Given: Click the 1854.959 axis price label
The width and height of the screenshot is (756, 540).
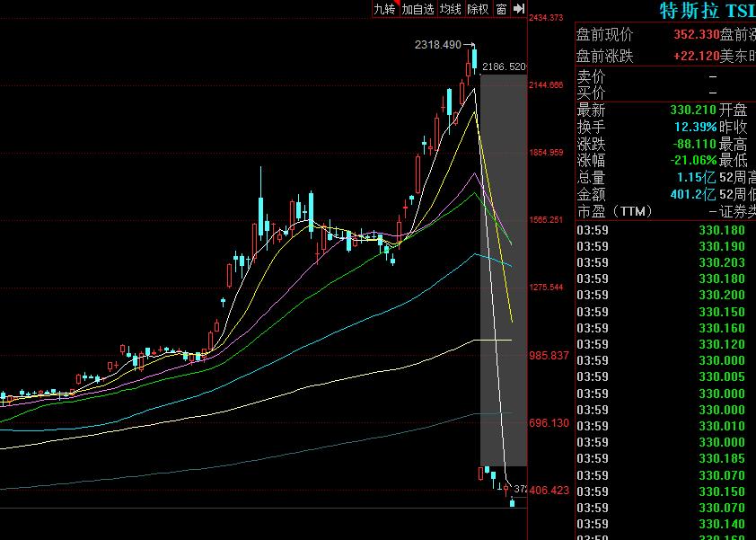Looking at the screenshot, I should (546, 153).
